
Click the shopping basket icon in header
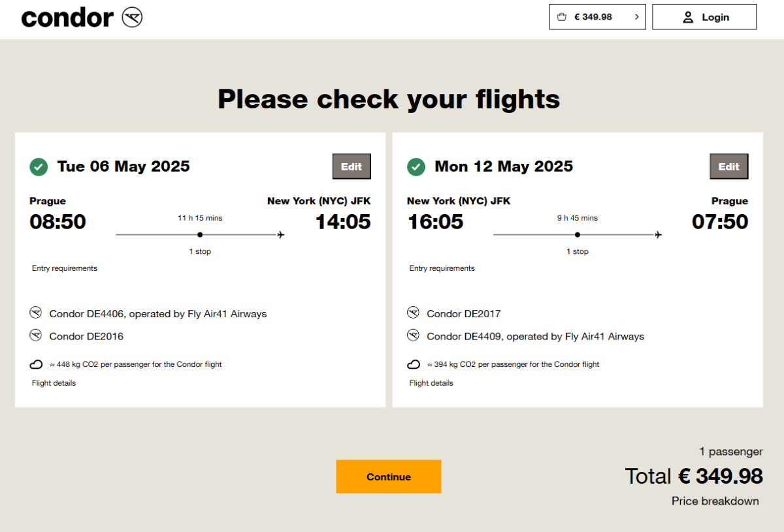click(561, 17)
